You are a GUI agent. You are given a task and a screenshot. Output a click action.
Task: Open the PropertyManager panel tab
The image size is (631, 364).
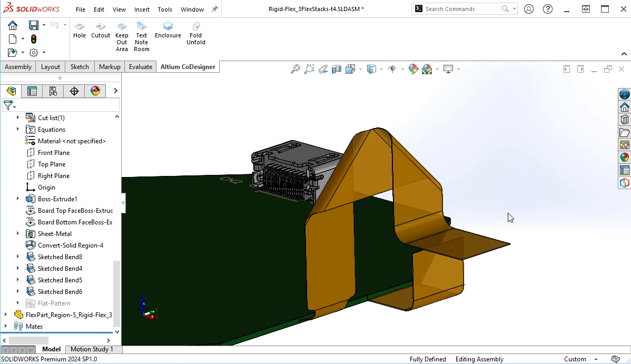coord(32,91)
